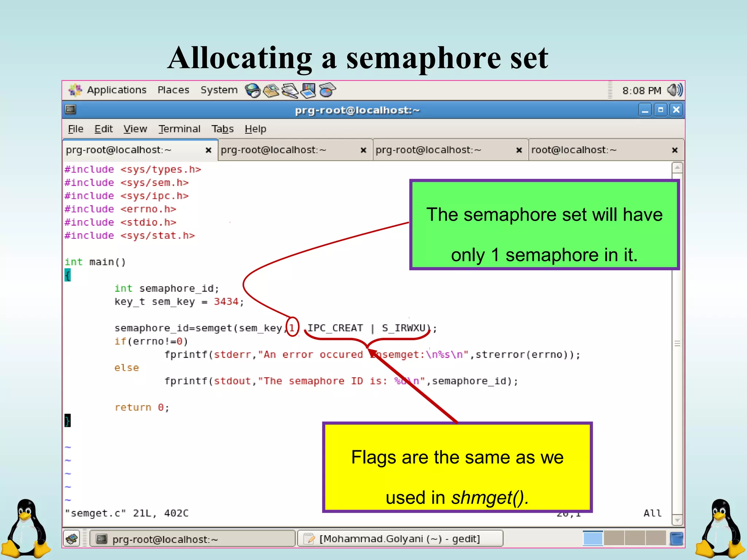
Task: Select the second workspace in switcher
Action: (614, 538)
